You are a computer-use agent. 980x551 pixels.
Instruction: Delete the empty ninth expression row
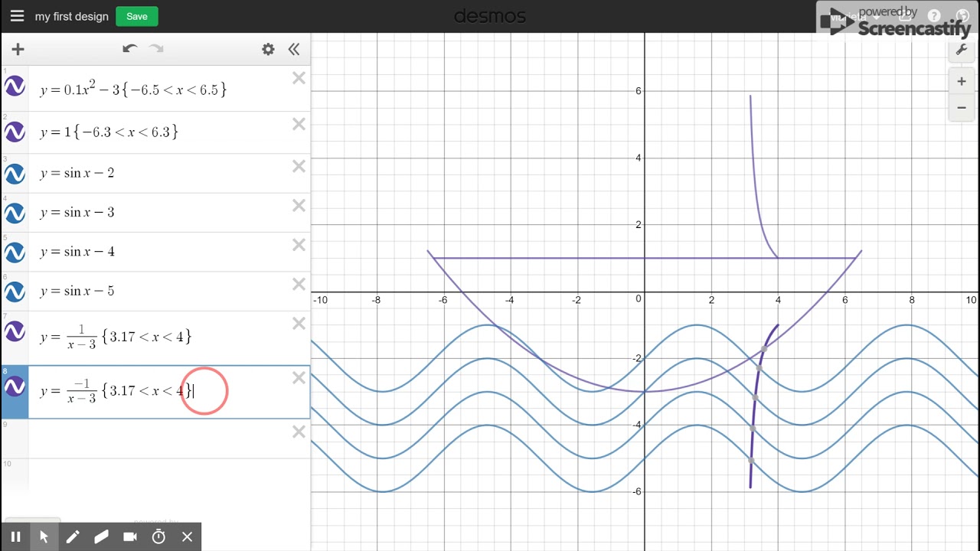click(x=299, y=432)
